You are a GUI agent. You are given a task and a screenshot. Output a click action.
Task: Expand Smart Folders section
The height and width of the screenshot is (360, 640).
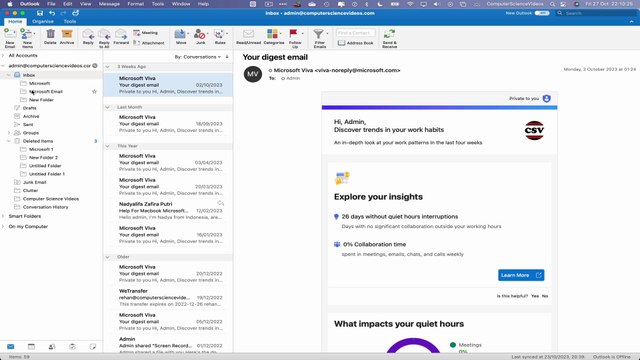[3, 216]
